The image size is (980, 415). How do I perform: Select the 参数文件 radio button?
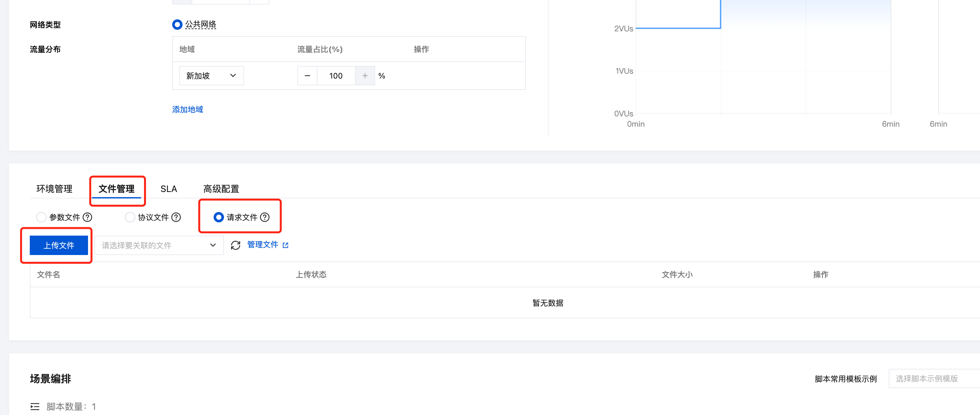[x=41, y=217]
